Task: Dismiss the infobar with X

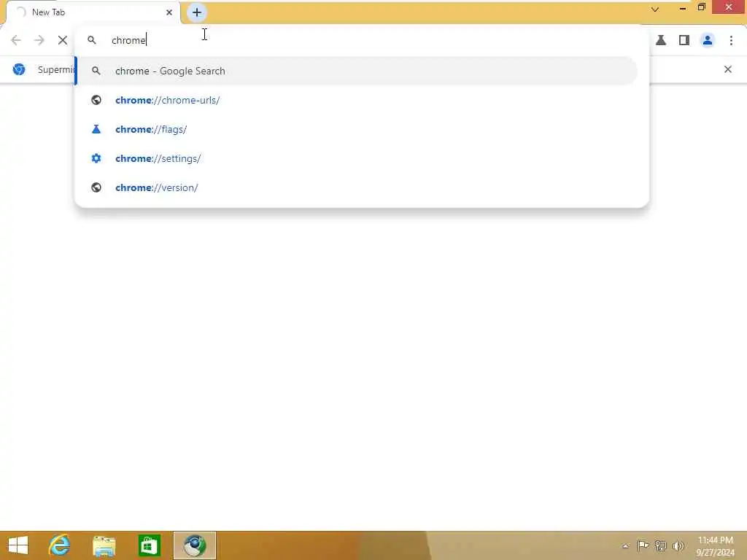Action: click(728, 69)
